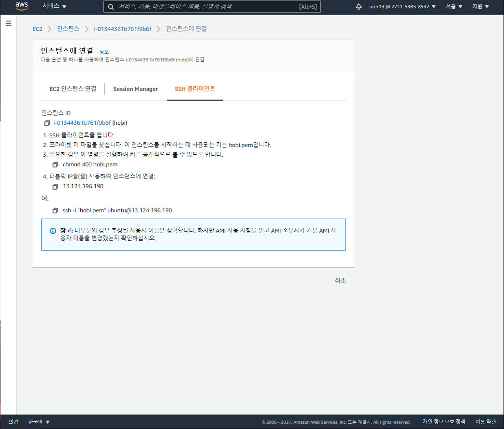Open the 지원 support dropdown

click(x=480, y=6)
